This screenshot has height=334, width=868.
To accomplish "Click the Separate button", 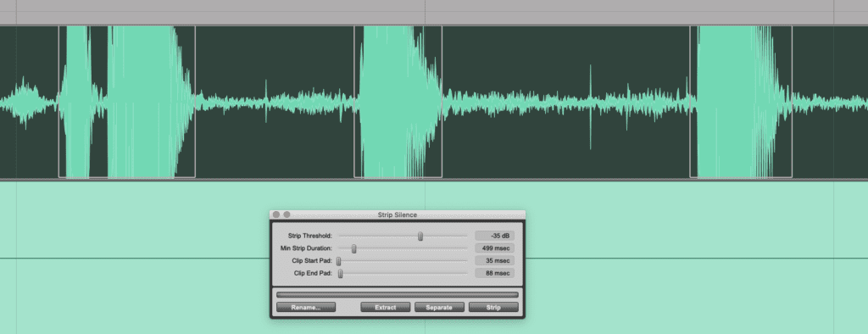I will click(439, 307).
